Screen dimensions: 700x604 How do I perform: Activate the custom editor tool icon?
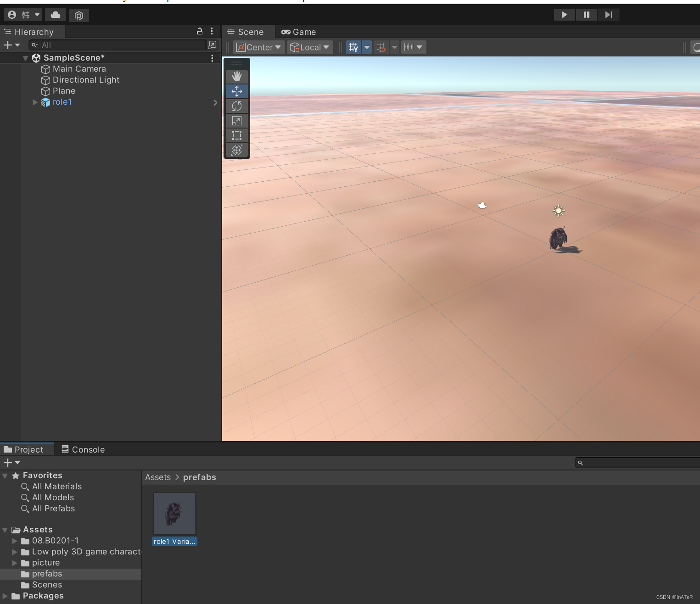coord(237,150)
